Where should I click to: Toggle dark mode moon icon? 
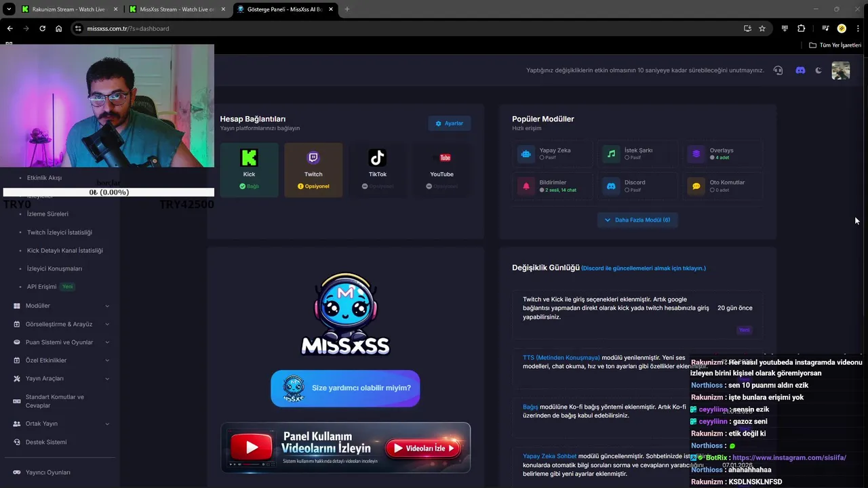tap(818, 70)
